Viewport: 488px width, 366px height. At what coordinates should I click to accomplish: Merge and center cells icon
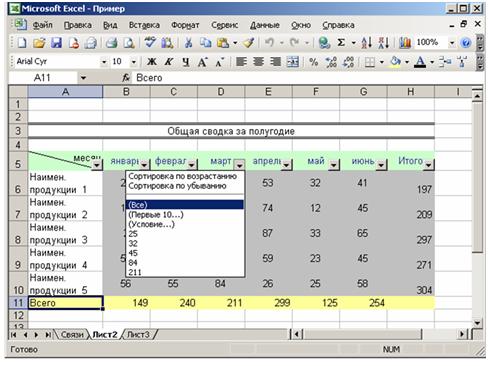tap(293, 62)
